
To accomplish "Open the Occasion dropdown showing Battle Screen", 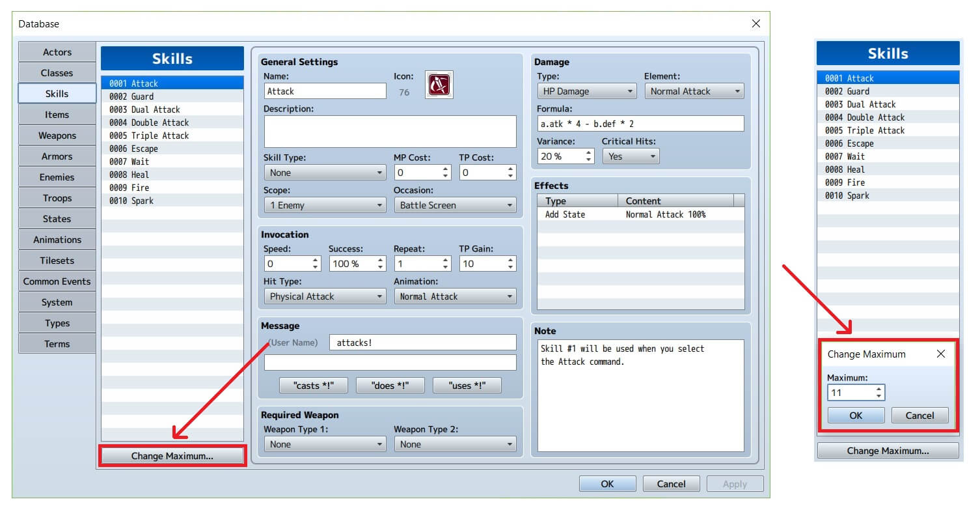I will point(455,205).
